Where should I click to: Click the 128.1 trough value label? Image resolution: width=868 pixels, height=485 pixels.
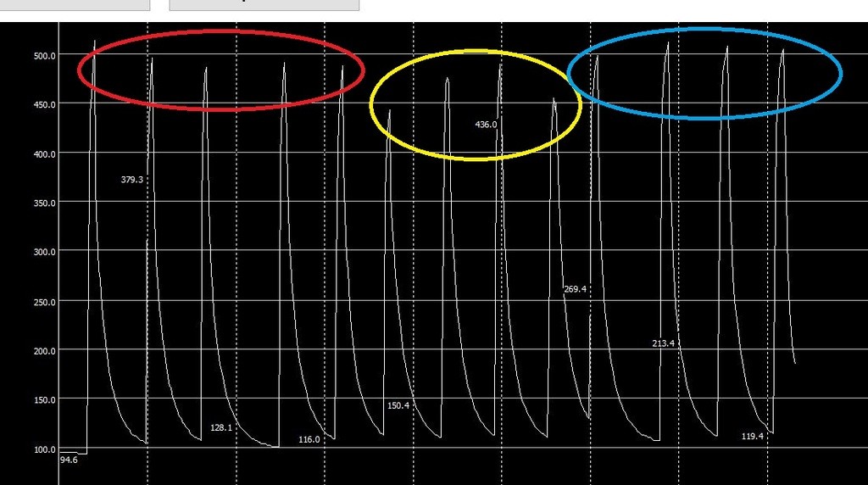point(221,428)
